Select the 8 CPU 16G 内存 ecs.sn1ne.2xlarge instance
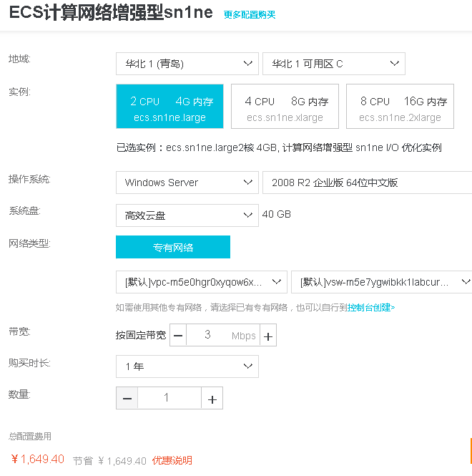Image resolution: width=472 pixels, height=476 pixels. click(400, 106)
